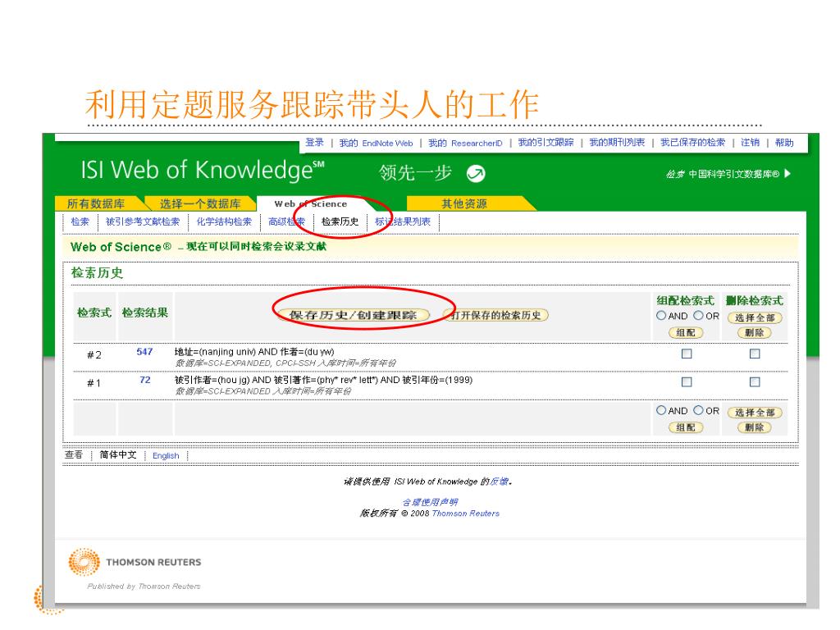Click the bottom 选择全部 button

(755, 413)
